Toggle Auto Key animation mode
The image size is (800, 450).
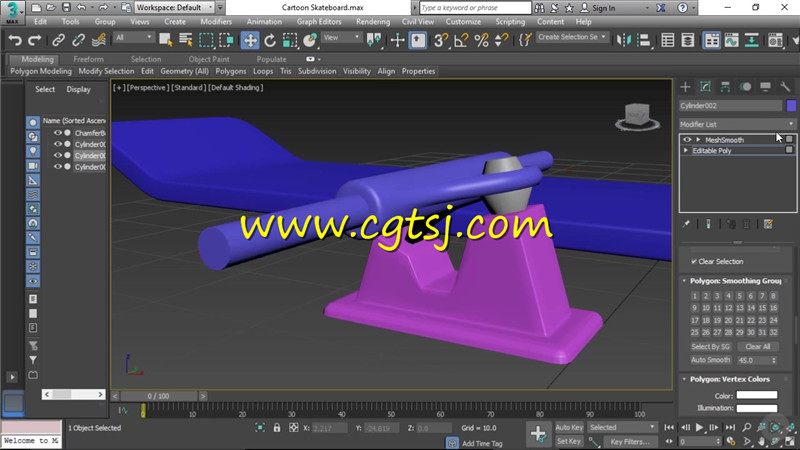coord(569,428)
